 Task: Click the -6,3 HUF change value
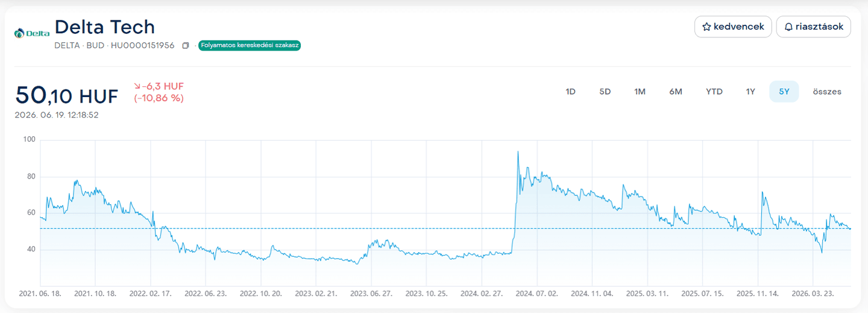[x=159, y=86]
